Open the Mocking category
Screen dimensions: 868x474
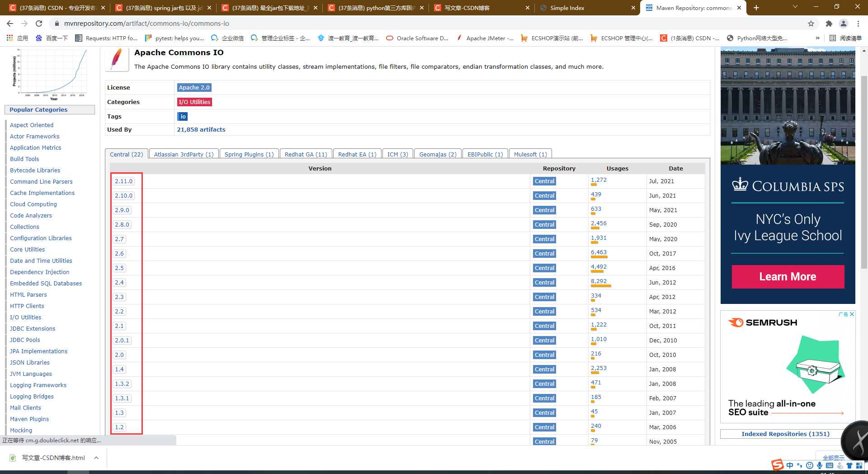pos(21,431)
